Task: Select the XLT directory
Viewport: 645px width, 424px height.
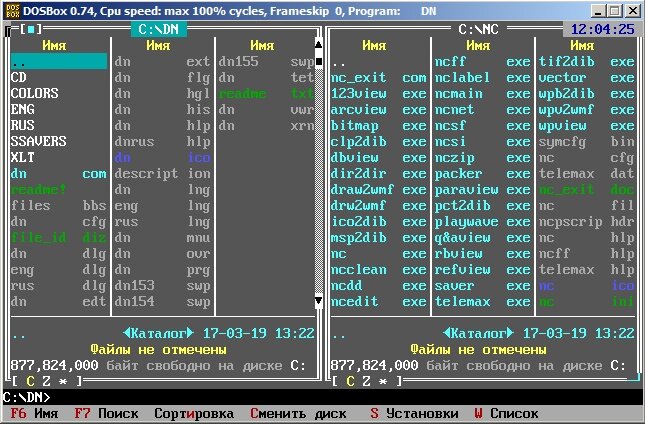Action: click(58, 158)
